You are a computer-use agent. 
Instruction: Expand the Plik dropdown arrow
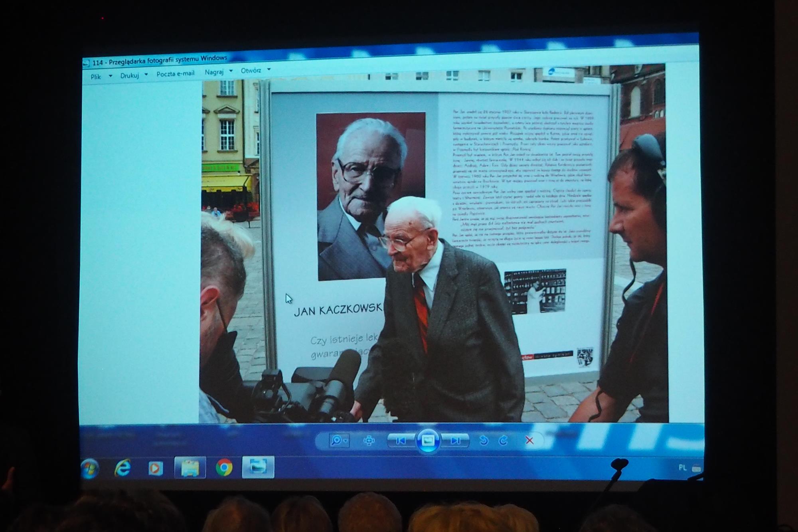coord(111,76)
